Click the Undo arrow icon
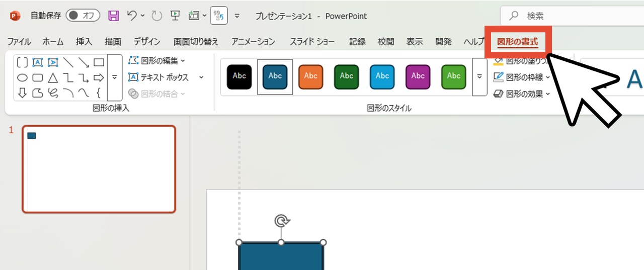The width and height of the screenshot is (644, 270). click(132, 16)
